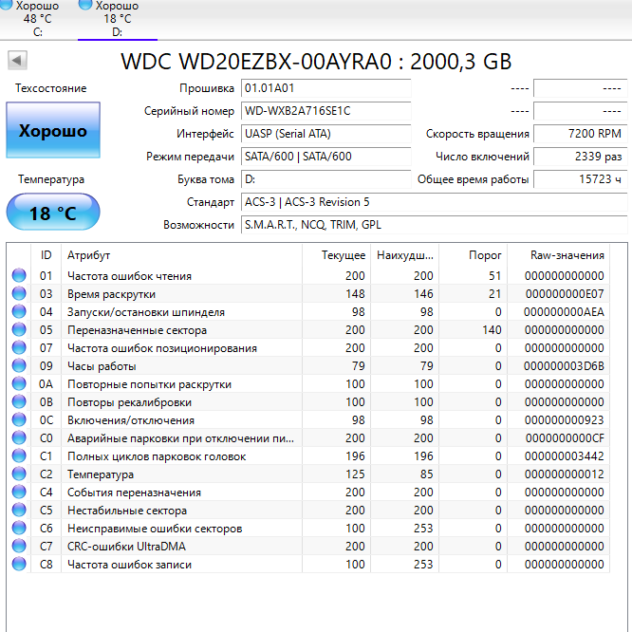The width and height of the screenshot is (632, 632).
Task: Click status circle for Часы работы
Action: pyautogui.click(x=19, y=366)
